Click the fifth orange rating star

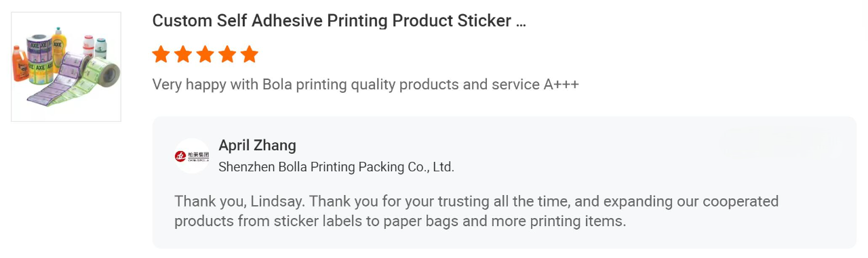(250, 54)
